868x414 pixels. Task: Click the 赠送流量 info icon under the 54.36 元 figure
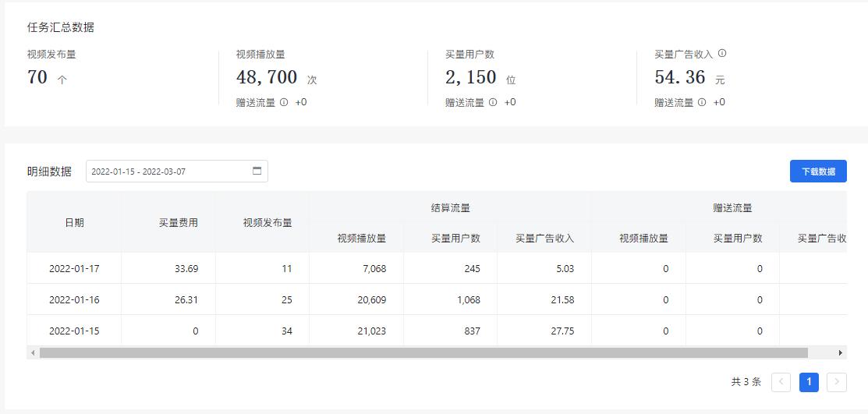point(702,102)
